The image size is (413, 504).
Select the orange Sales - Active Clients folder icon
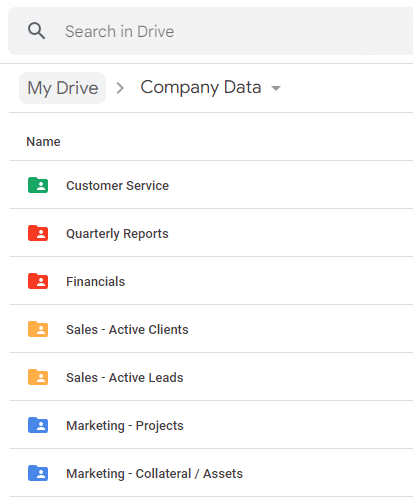pyautogui.click(x=38, y=329)
